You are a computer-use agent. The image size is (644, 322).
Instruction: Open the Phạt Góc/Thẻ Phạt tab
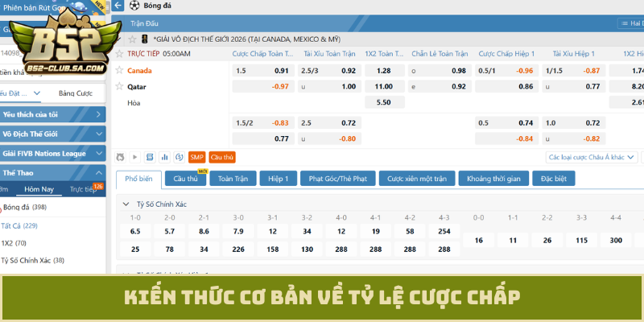coord(337,179)
